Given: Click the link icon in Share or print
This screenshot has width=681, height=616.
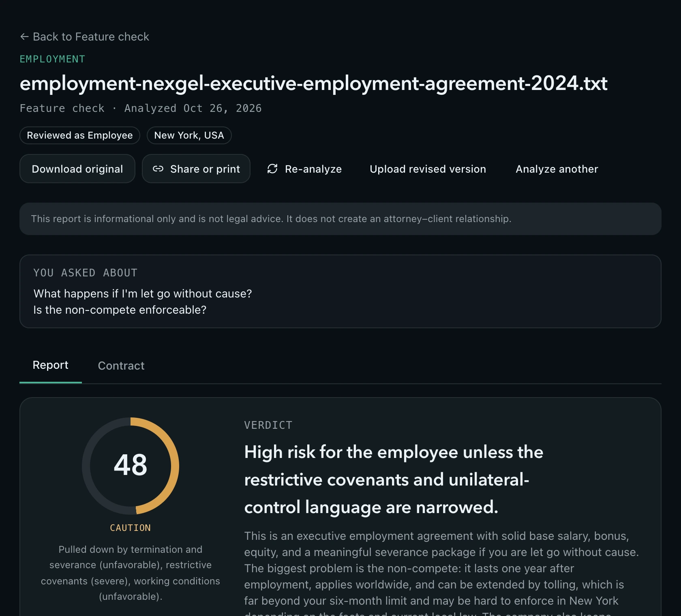Looking at the screenshot, I should coord(158,169).
